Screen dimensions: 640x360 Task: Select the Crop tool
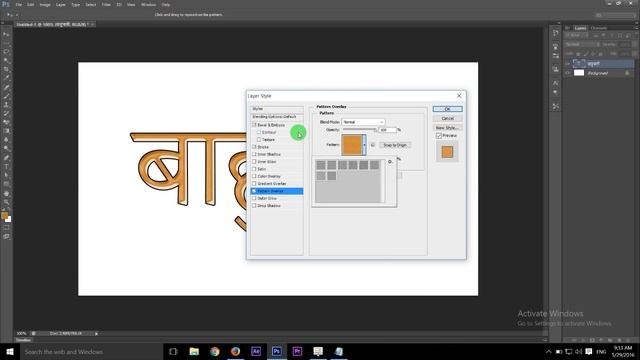point(6,69)
